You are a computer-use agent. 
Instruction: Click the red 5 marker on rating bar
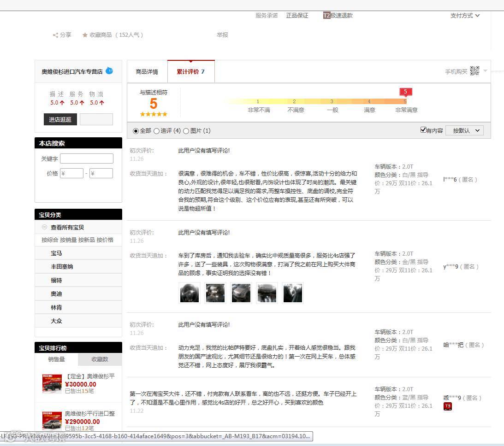406,92
